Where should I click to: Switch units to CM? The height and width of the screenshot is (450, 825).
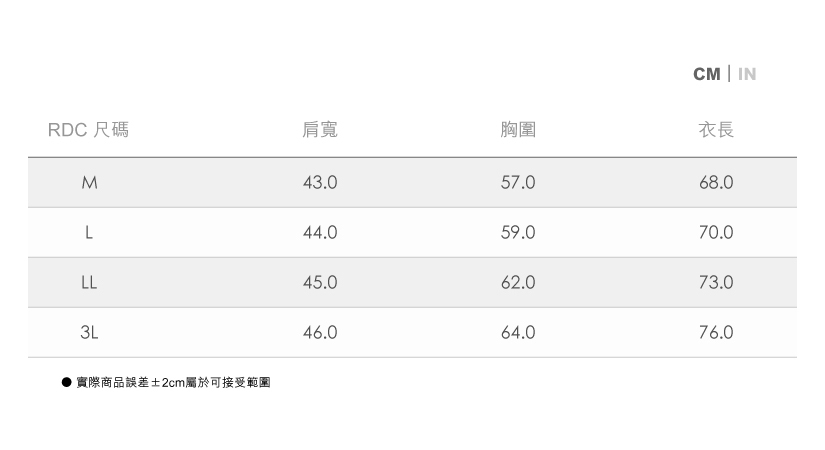click(706, 74)
